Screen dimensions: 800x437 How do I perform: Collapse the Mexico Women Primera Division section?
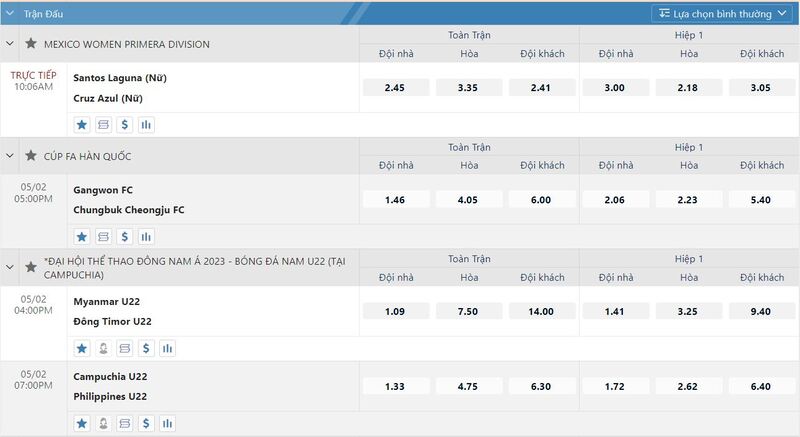click(10, 44)
